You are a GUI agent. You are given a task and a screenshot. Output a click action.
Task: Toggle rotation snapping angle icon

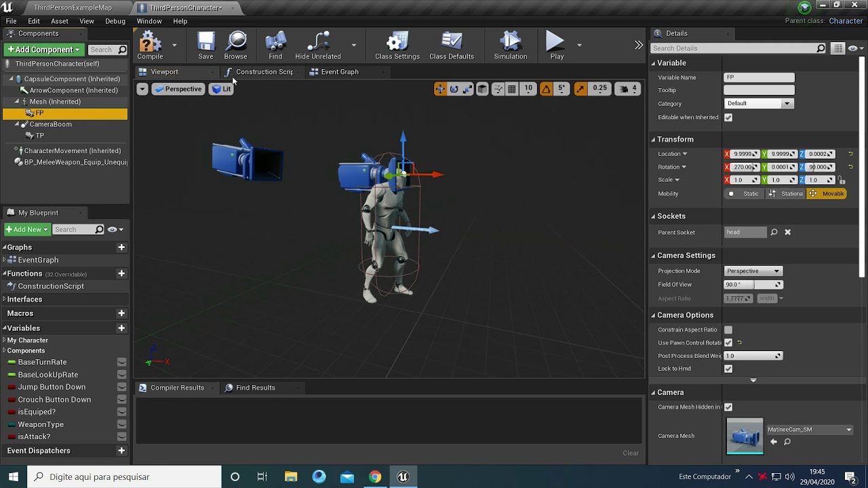tap(546, 89)
